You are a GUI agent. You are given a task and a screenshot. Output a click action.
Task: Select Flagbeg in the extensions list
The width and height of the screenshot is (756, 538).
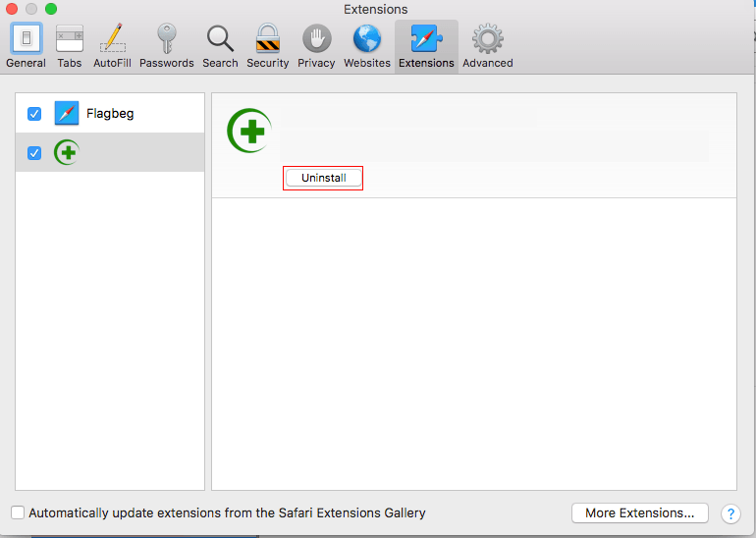pos(110,114)
